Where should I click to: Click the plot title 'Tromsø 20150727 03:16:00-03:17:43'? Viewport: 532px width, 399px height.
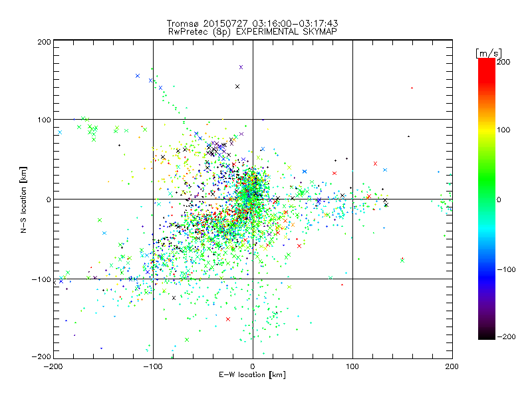(x=252, y=23)
